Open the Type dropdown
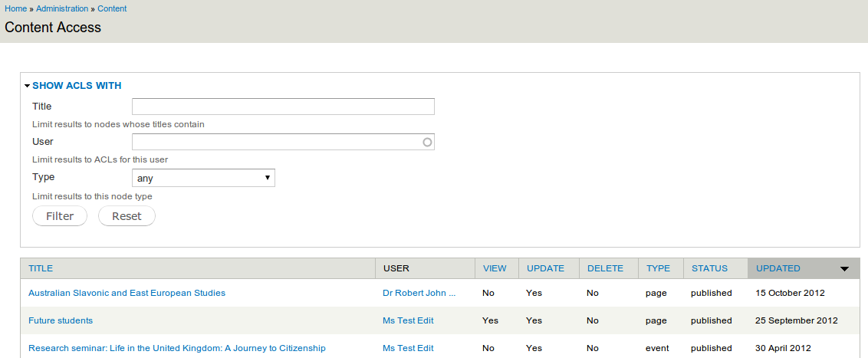The height and width of the screenshot is (358, 868). (203, 178)
